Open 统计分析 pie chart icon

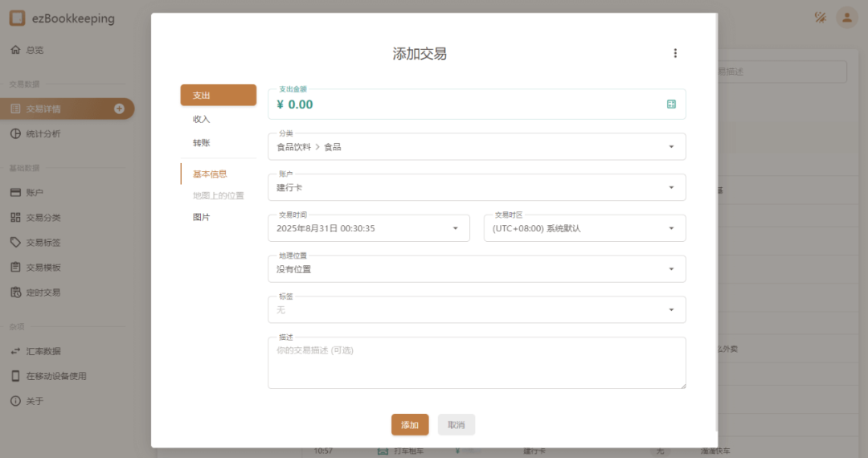[15, 134]
